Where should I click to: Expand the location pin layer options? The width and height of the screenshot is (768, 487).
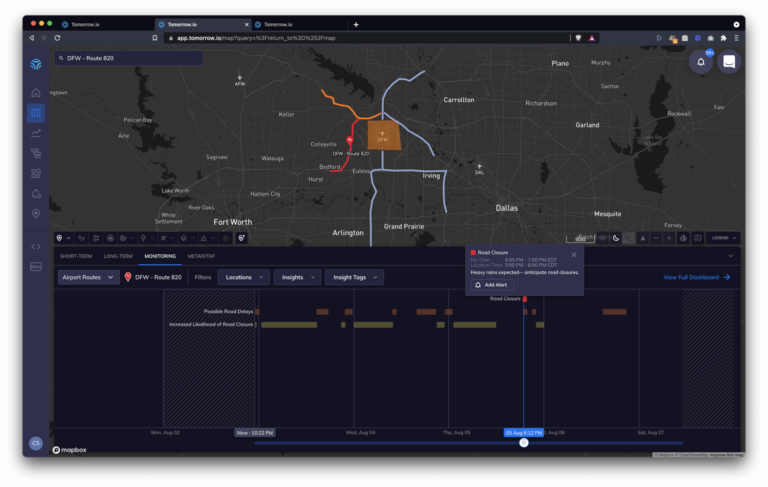coord(69,238)
